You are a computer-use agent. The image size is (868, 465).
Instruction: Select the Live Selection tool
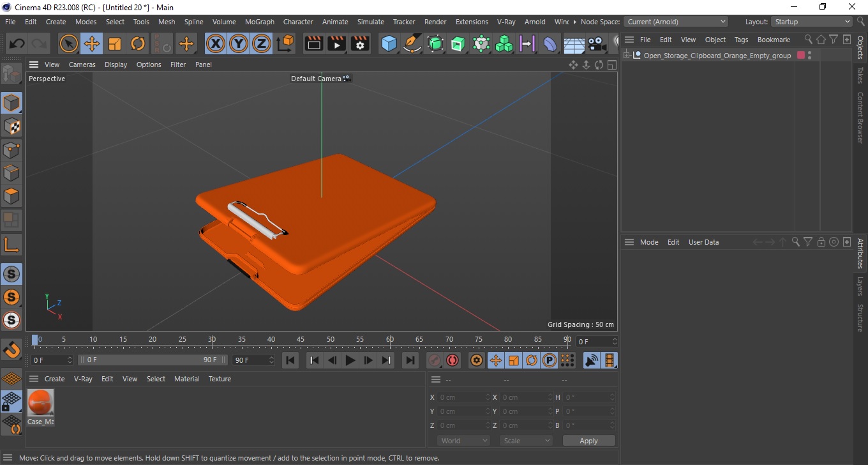[68, 43]
